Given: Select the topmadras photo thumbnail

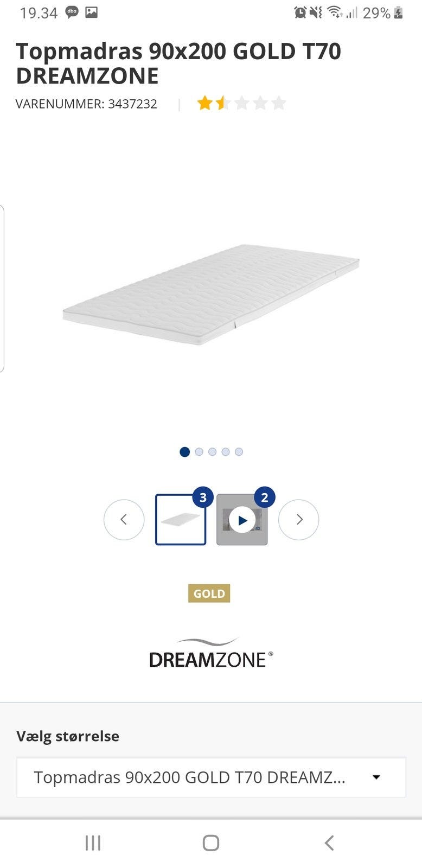Looking at the screenshot, I should pyautogui.click(x=181, y=520).
